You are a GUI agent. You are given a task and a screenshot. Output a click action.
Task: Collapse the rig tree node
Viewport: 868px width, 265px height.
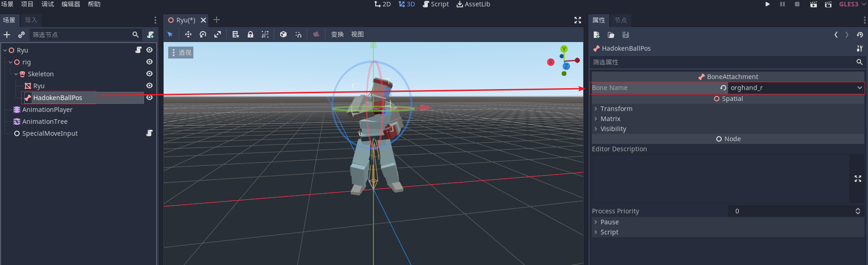pos(11,62)
